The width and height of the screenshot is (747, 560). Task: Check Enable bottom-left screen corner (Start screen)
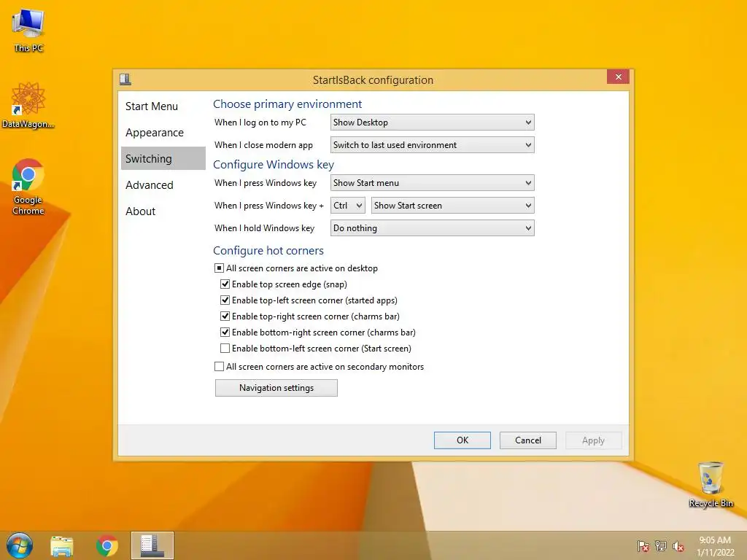tap(225, 349)
